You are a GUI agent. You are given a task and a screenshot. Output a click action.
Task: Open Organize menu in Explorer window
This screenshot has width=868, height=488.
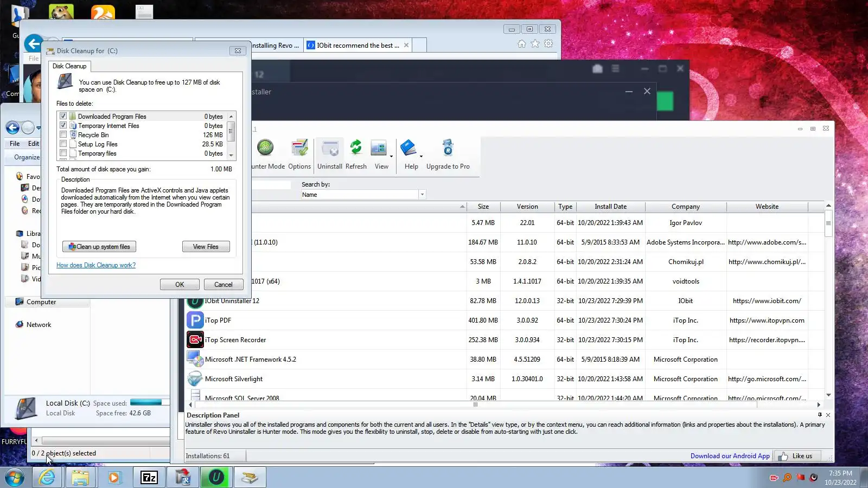tap(27, 157)
